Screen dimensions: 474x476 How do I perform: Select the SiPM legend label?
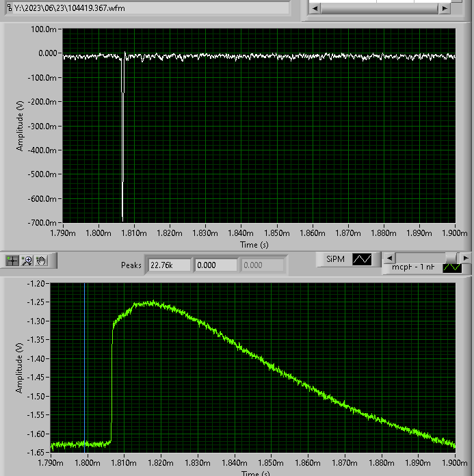(x=335, y=259)
